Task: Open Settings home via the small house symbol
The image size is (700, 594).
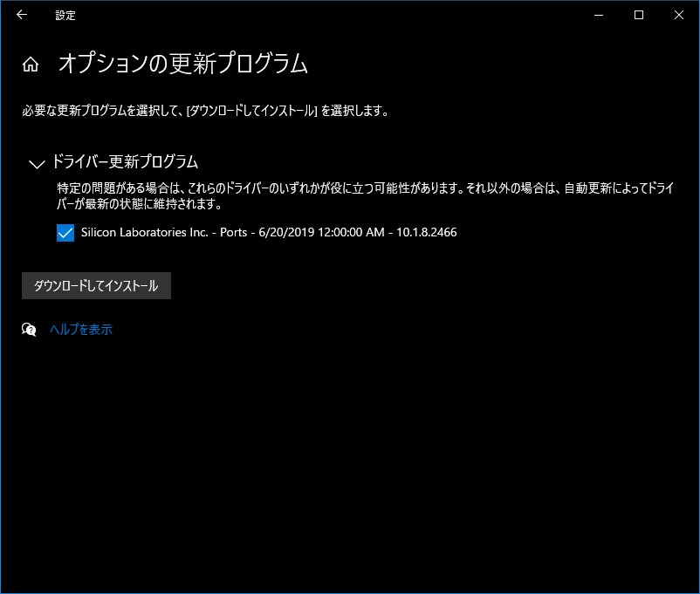Action: click(x=31, y=63)
